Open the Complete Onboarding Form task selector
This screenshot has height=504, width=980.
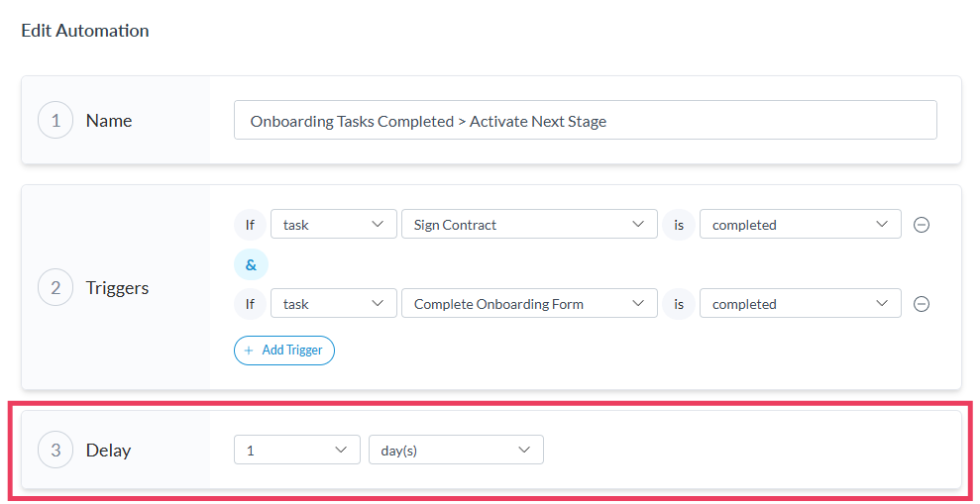[528, 304]
